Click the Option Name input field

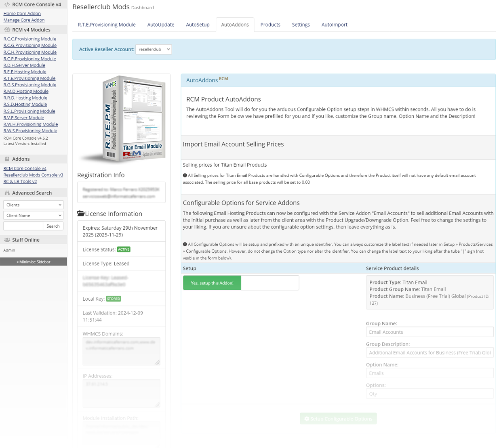(430, 373)
